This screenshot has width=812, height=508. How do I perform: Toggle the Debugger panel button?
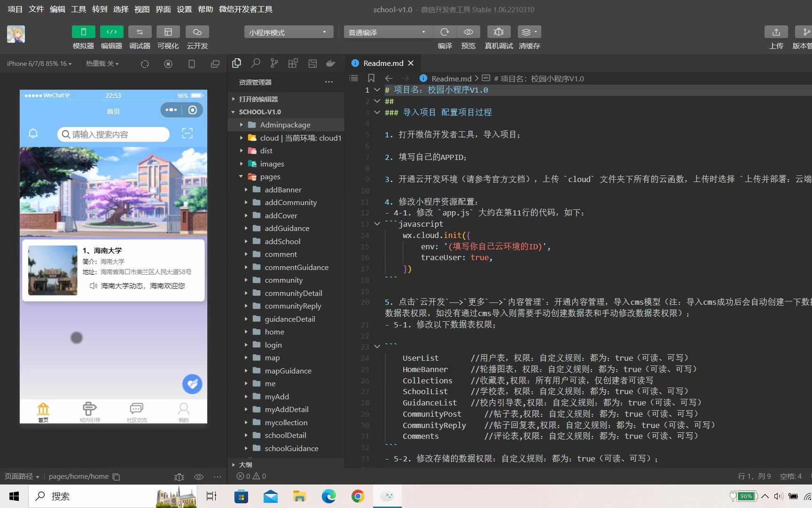(140, 32)
